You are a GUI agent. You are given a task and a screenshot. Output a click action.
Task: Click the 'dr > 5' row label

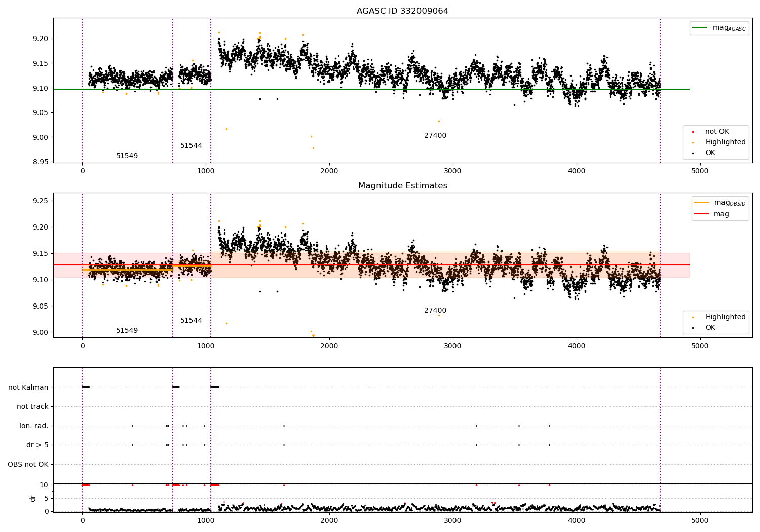click(x=37, y=445)
